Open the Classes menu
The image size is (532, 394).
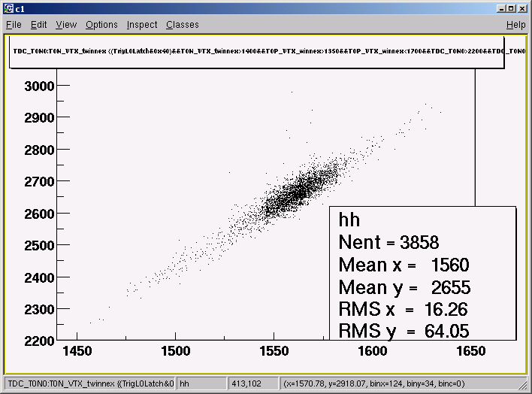[182, 25]
